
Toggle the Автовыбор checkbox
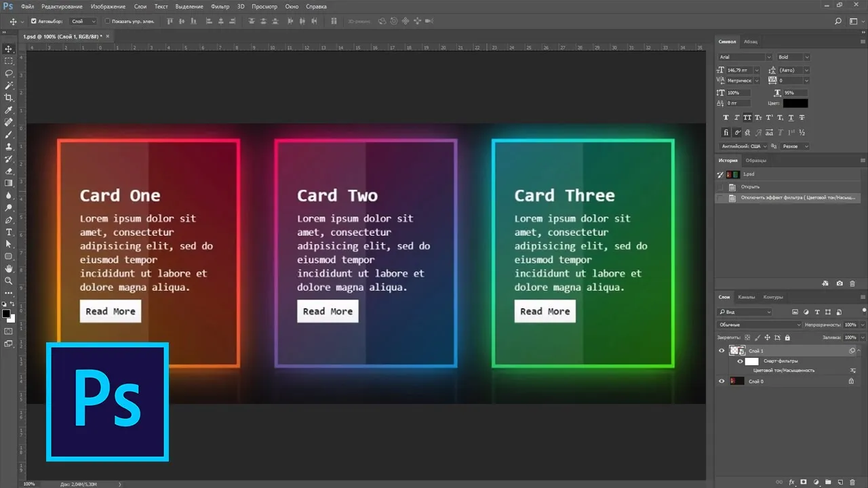point(34,21)
